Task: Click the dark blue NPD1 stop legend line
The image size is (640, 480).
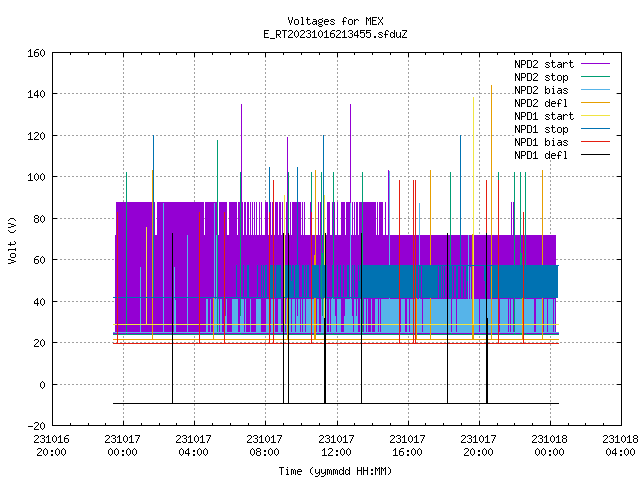Action: tap(596, 129)
